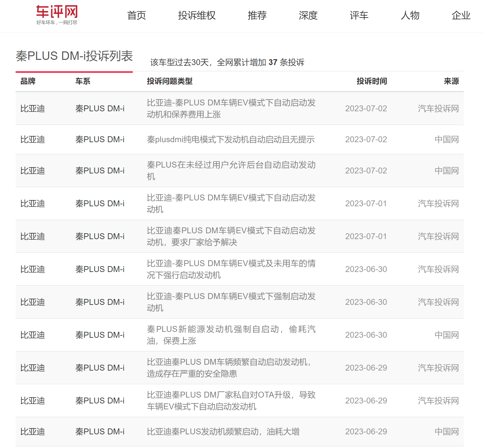The width and height of the screenshot is (483, 448).
Task: Click the 投诉问题类型 column header
Action: click(x=170, y=81)
